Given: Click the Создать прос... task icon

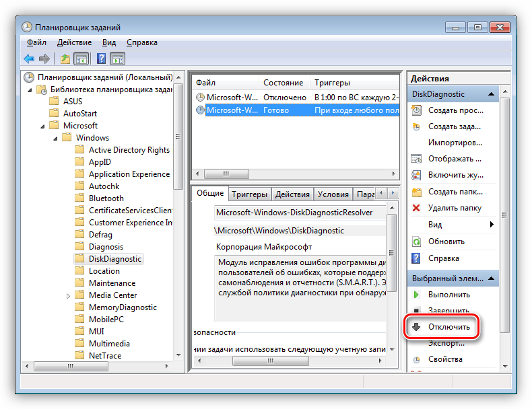Looking at the screenshot, I should (416, 110).
